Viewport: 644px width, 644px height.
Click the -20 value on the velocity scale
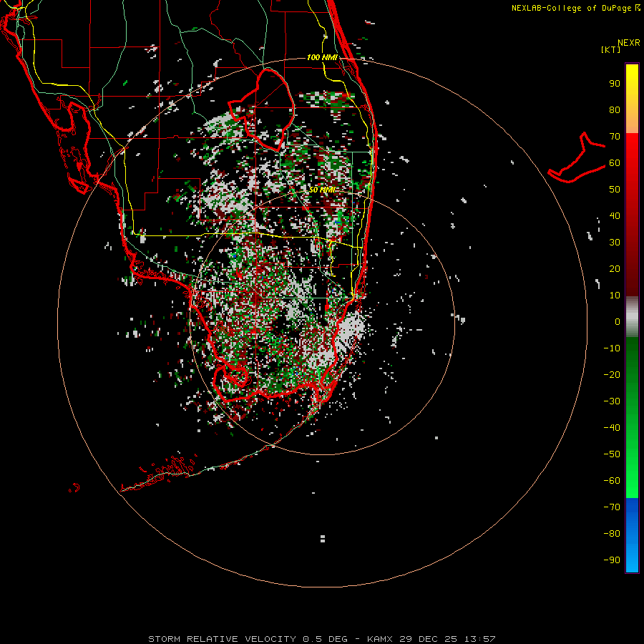click(x=612, y=375)
